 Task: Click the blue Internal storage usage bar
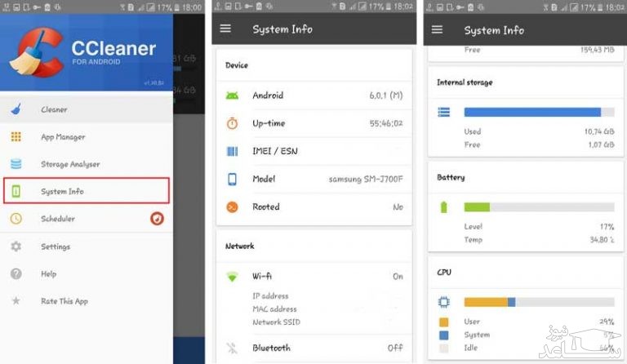pyautogui.click(x=532, y=113)
